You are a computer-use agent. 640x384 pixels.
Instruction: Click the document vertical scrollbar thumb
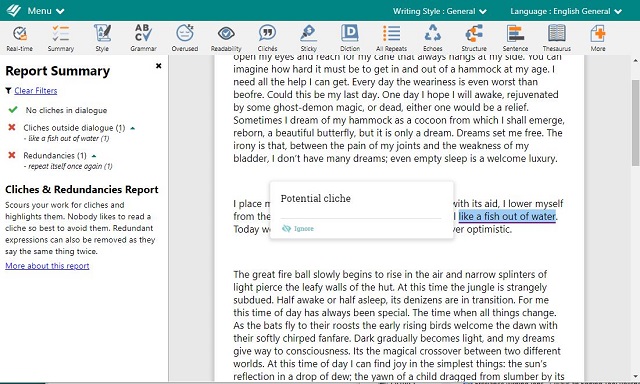pos(635,122)
